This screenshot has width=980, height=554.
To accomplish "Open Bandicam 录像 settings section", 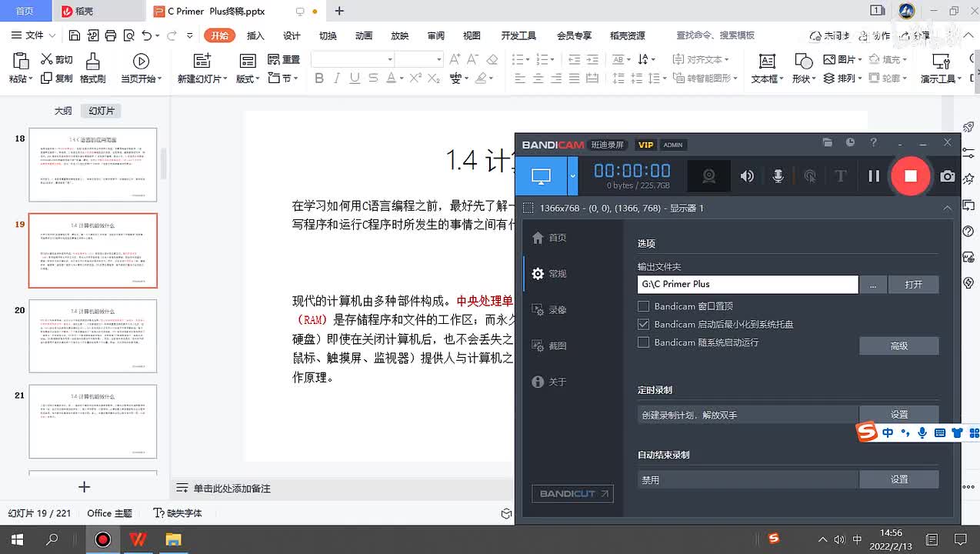I will point(550,310).
